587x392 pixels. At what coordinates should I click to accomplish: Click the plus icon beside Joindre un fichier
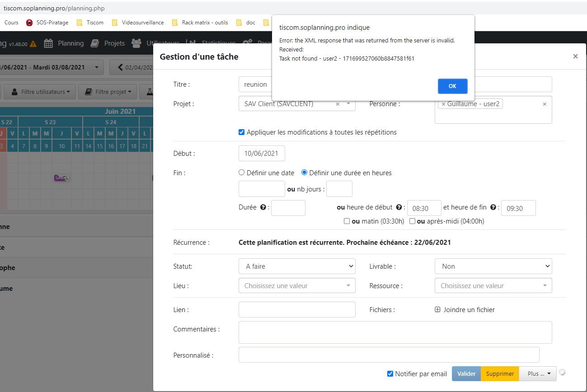437,310
